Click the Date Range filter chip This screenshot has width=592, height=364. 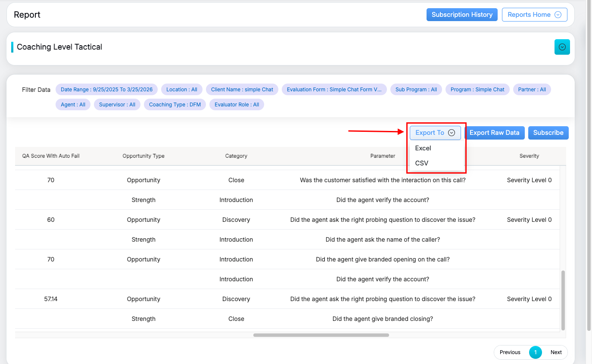tap(106, 90)
